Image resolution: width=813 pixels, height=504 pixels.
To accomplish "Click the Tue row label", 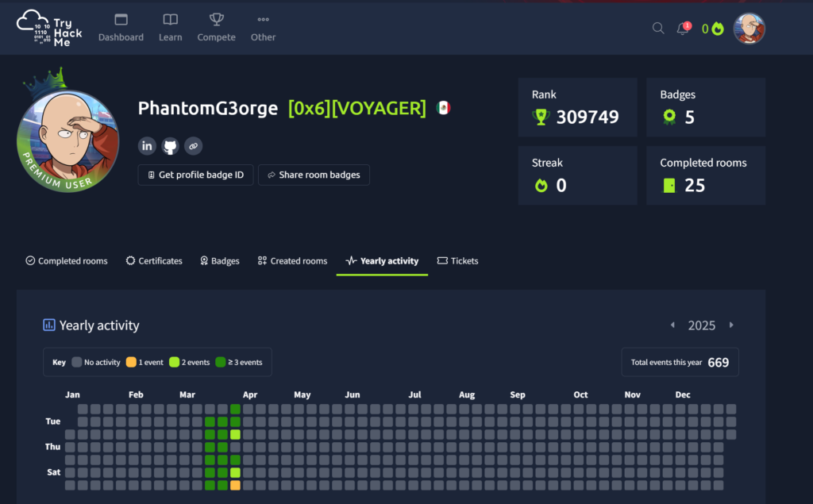I will (x=53, y=421).
